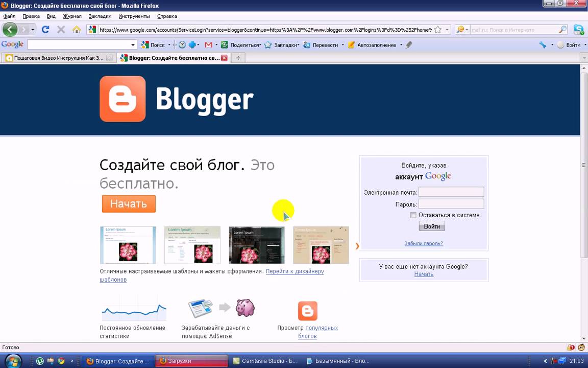Toggle the Оставаться в системе checkbox

pyautogui.click(x=413, y=215)
